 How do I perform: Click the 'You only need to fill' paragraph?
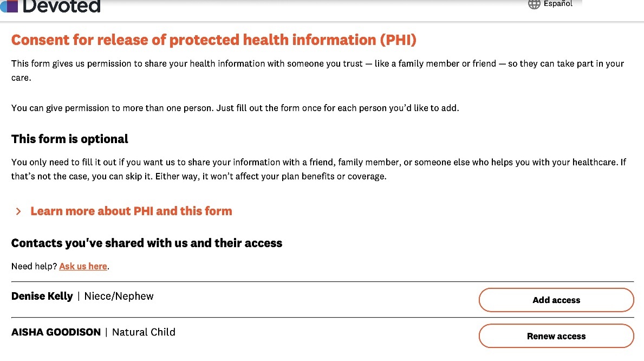point(318,163)
